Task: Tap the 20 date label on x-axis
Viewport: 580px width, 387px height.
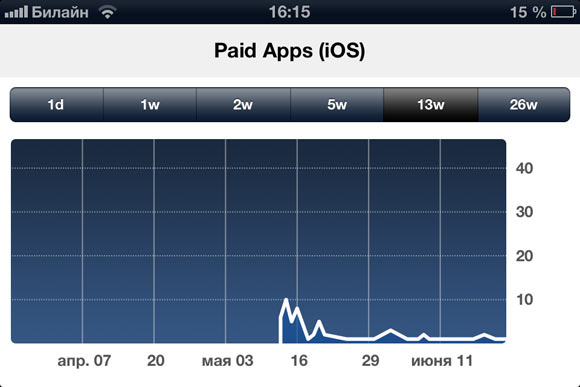Action: (x=156, y=360)
